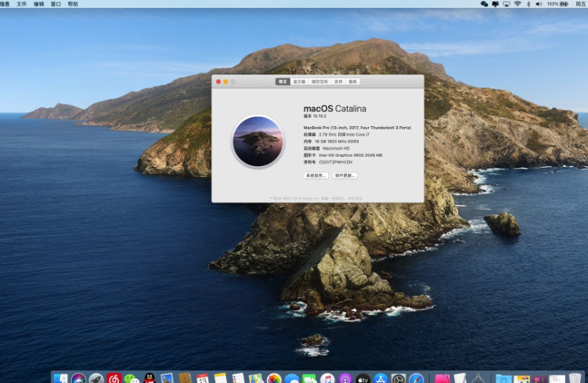
Task: Click WeChat status icon in menu bar
Action: click(484, 4)
